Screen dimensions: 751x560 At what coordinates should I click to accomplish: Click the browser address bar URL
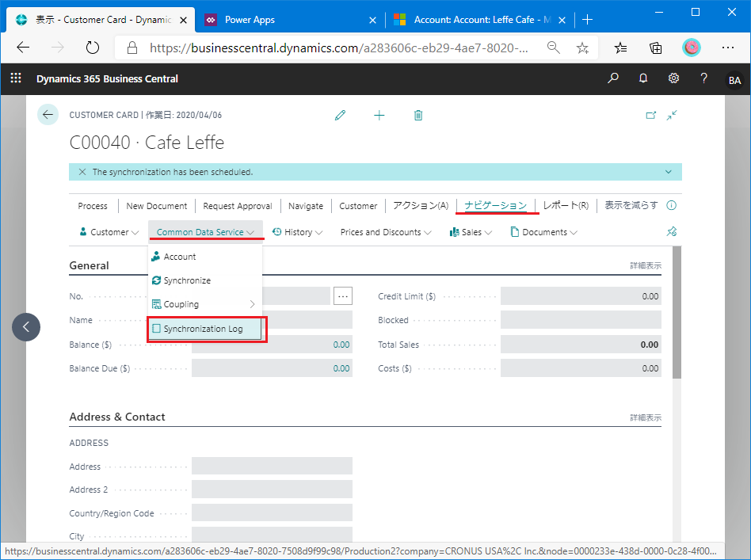point(338,48)
